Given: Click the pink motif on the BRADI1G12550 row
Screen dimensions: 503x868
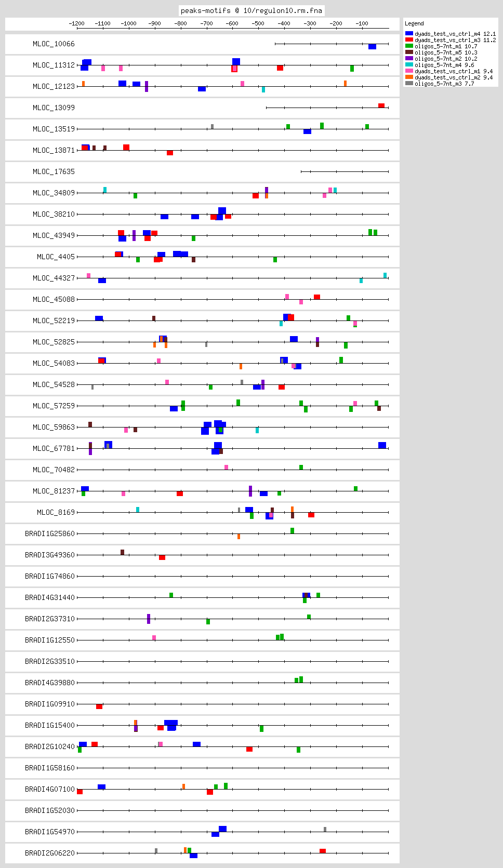Looking at the screenshot, I should pos(154,637).
